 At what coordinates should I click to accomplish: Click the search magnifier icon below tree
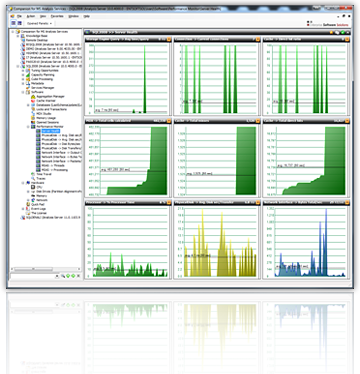pos(62,276)
